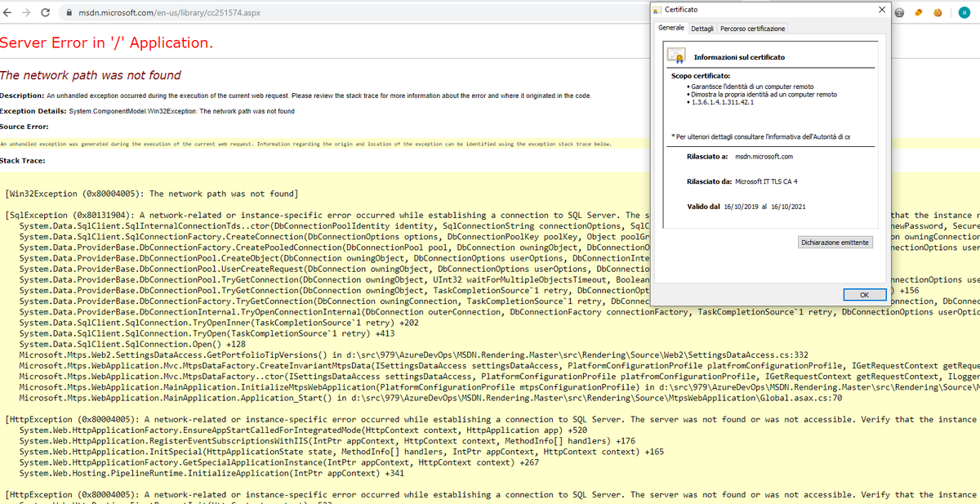Close the Certificato dialog with X
Viewport: 980px width, 504px height.
point(881,9)
